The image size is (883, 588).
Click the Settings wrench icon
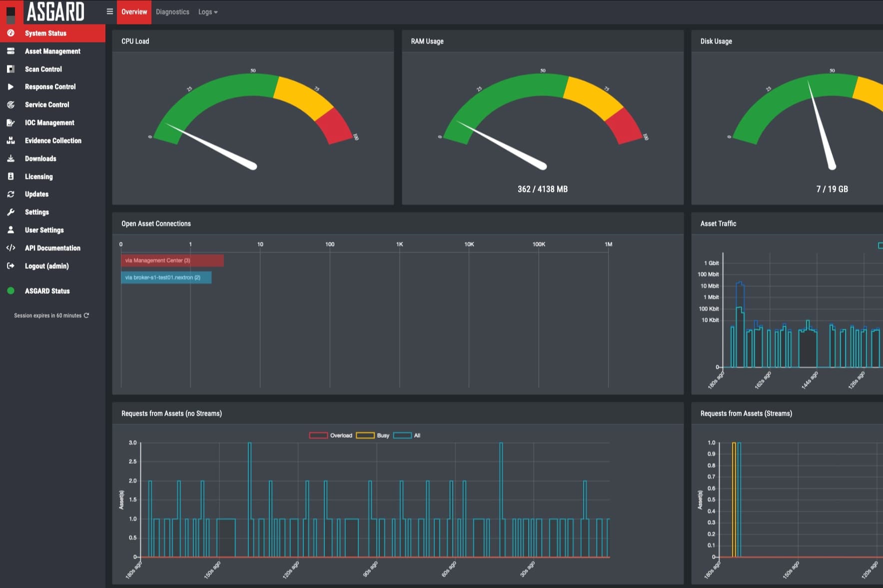pyautogui.click(x=10, y=212)
